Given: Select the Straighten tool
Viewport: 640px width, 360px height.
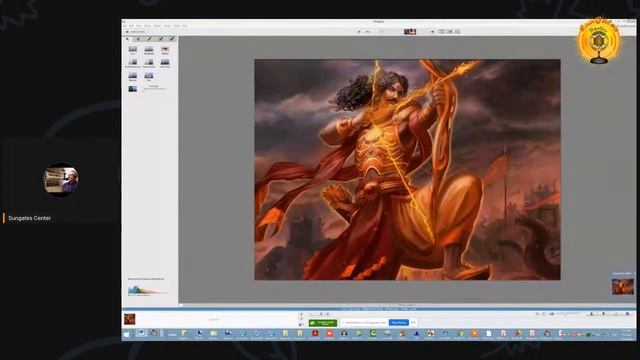Looking at the screenshot, I should (x=149, y=50).
